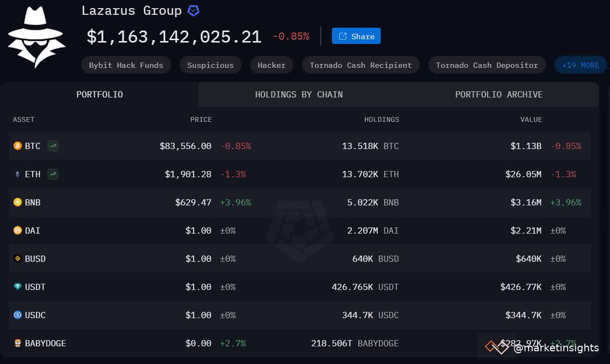Click the $344.7K USDC value

[x=524, y=315]
